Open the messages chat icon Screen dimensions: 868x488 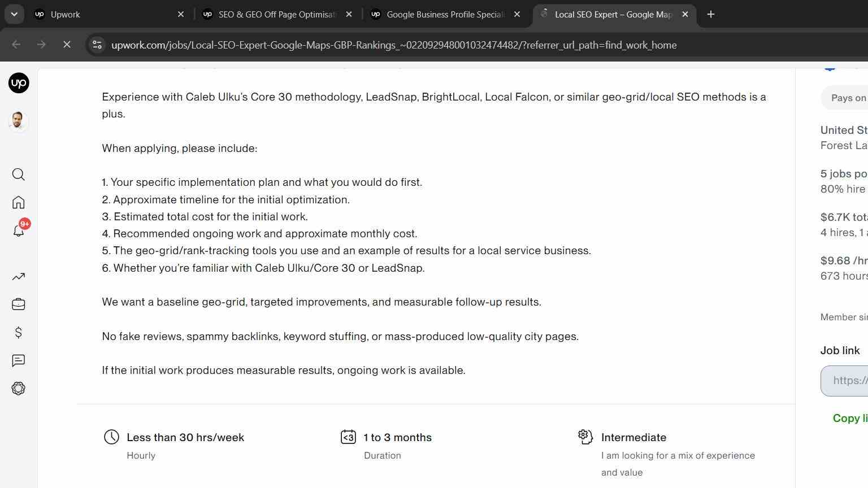19,360
